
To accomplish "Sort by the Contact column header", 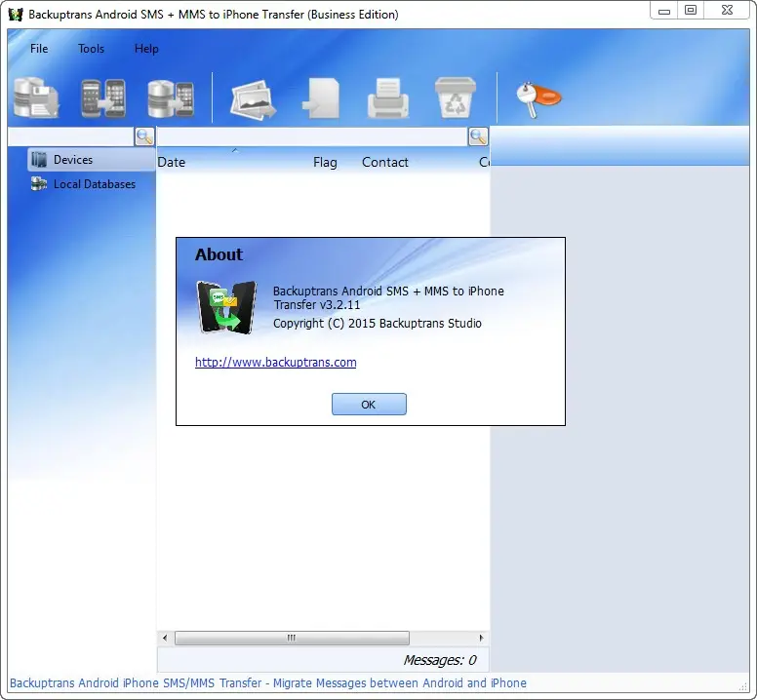I will (x=384, y=163).
